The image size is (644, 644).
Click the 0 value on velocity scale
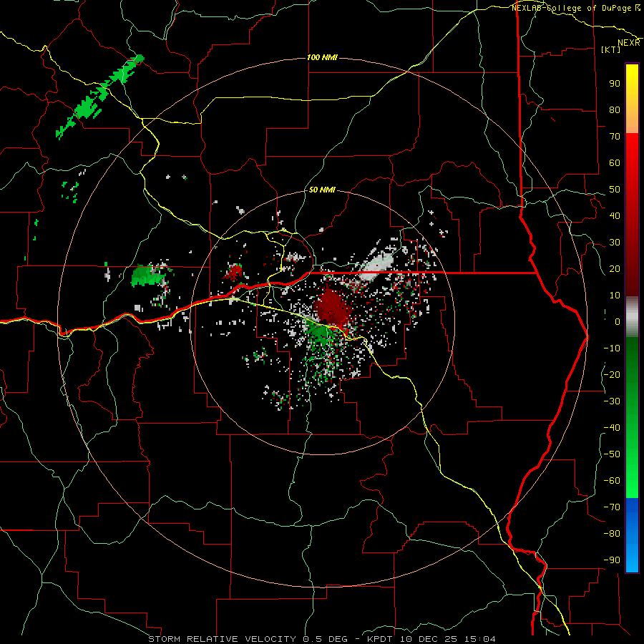click(x=618, y=321)
